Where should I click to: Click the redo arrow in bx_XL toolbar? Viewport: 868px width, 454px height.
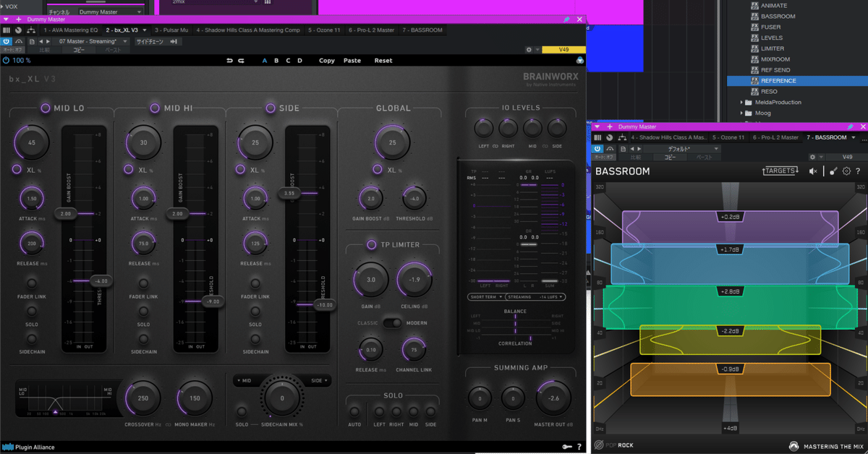coord(241,61)
